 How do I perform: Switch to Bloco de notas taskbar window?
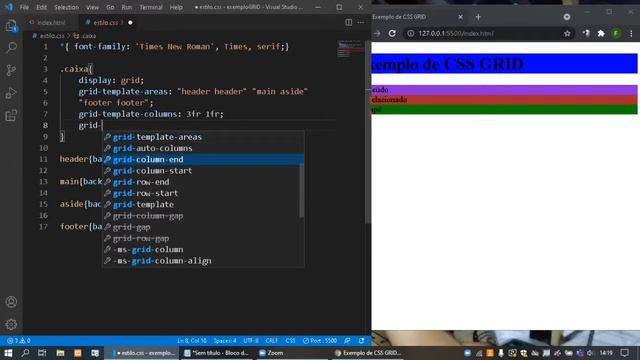pos(216,353)
